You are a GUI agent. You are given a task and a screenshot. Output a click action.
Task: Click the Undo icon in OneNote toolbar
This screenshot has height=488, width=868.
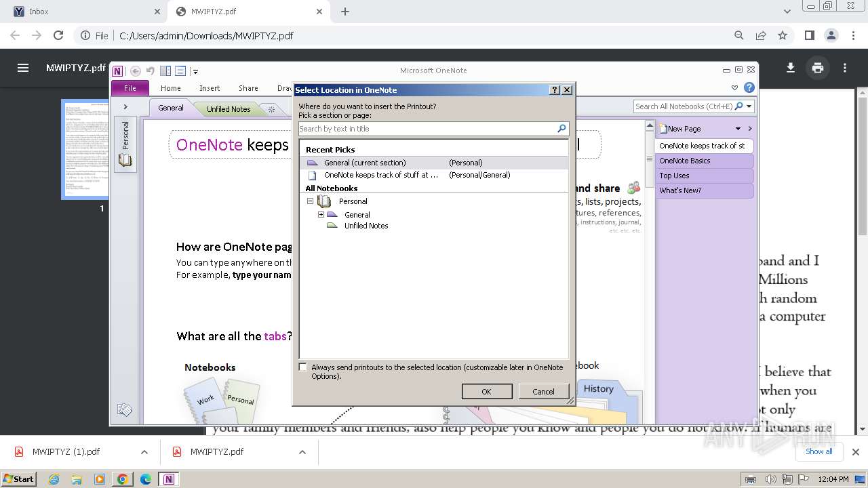tap(151, 70)
